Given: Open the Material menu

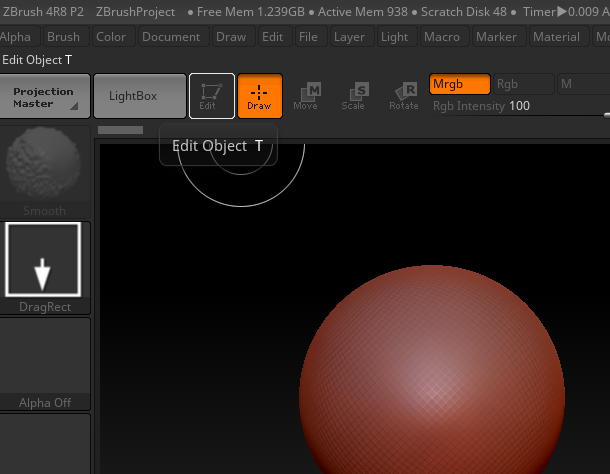Looking at the screenshot, I should pos(559,37).
